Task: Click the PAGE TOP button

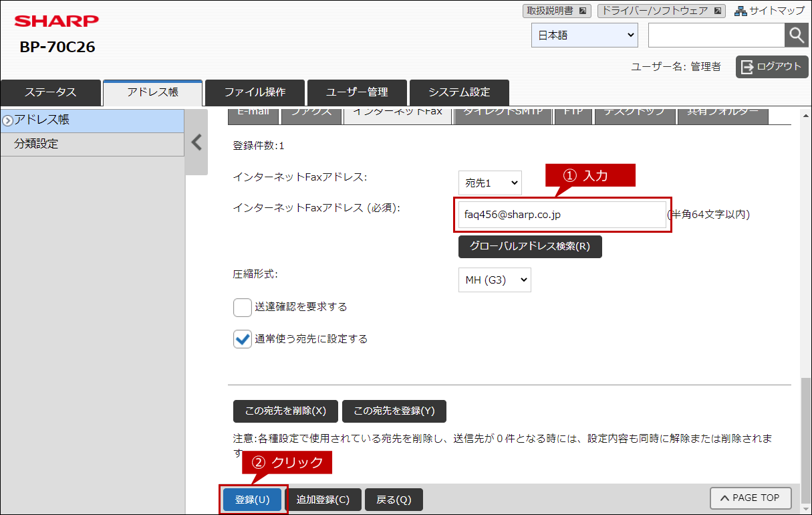Action: coord(751,498)
